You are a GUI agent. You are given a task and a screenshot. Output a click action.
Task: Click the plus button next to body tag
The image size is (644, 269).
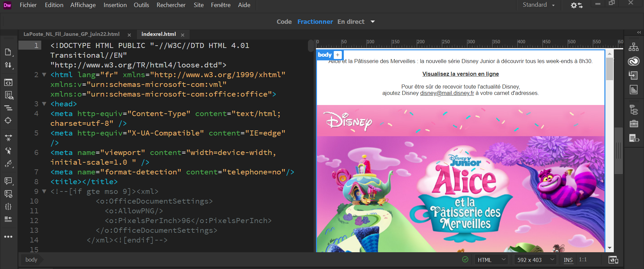pyautogui.click(x=338, y=55)
